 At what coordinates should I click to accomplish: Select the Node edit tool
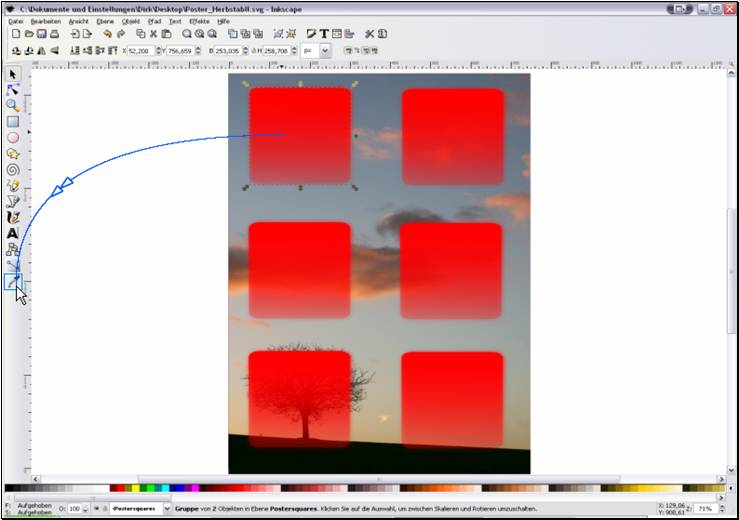click(13, 90)
